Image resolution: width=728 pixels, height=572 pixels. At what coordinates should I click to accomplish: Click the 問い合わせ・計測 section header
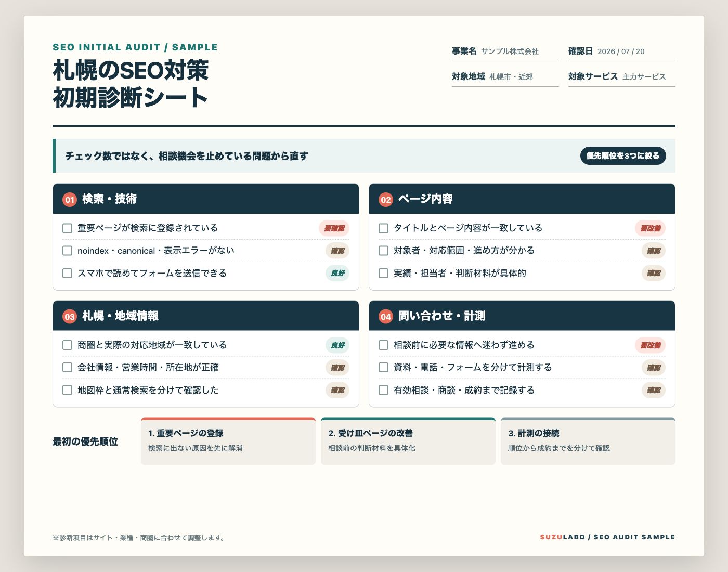[x=522, y=316]
